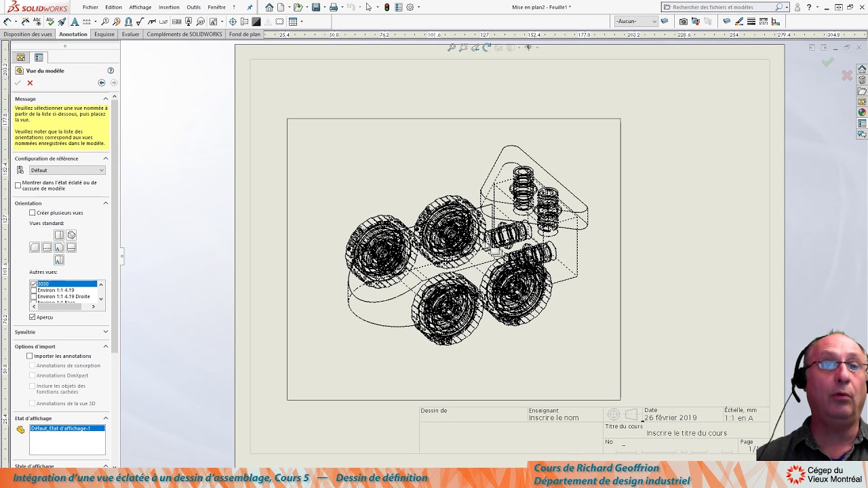Open help for Vue du modèle
The height and width of the screenshot is (488, 868).
pyautogui.click(x=111, y=70)
